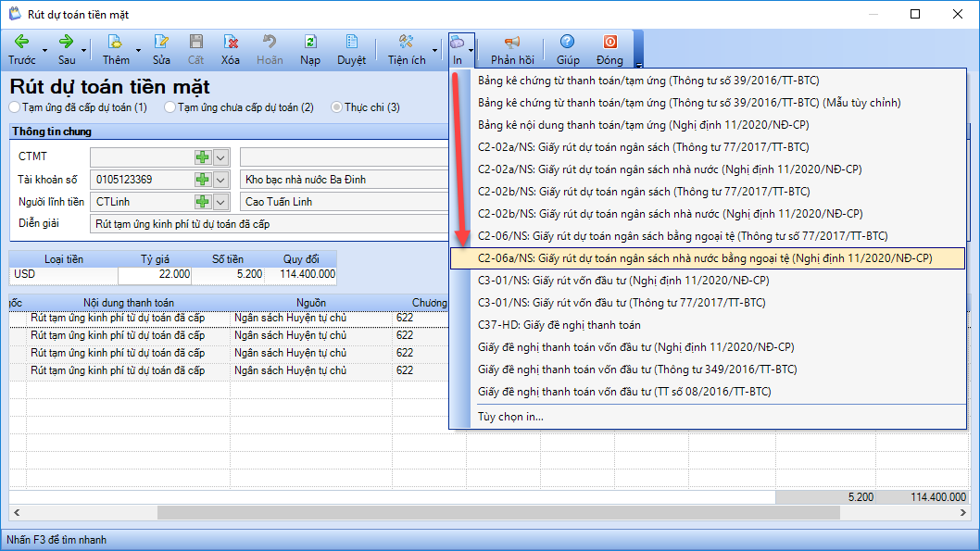Click the Kho bạc nhà nước Ba Đình field

(344, 180)
